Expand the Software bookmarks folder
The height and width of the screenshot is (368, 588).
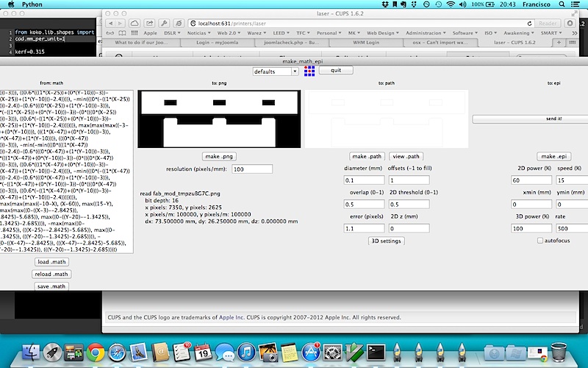pyautogui.click(x=465, y=33)
